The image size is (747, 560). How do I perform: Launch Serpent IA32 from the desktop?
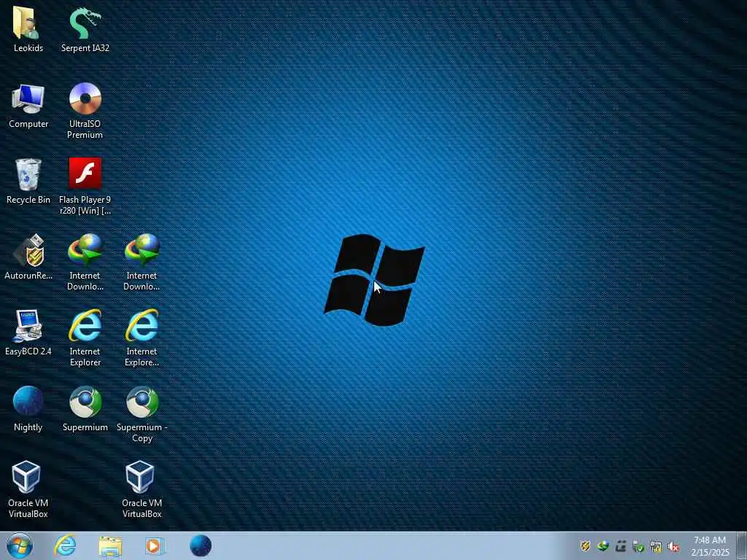coord(85,29)
